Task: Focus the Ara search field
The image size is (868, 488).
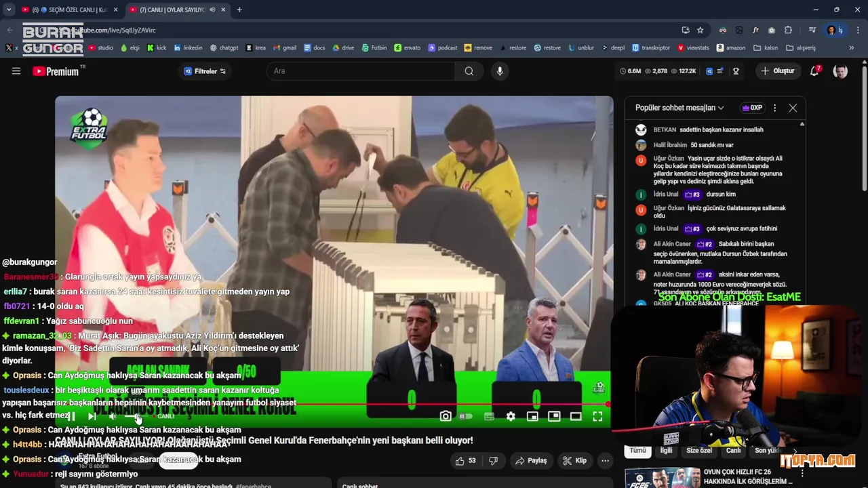Action: 361,71
